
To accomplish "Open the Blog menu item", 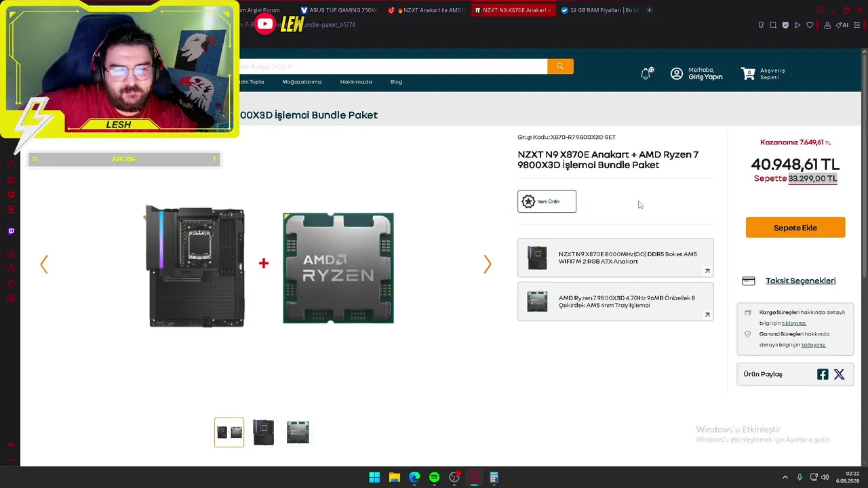I will point(396,82).
